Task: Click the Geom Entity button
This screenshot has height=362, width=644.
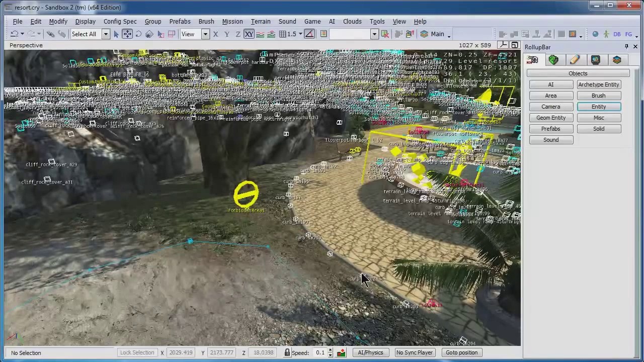Action: click(x=551, y=118)
